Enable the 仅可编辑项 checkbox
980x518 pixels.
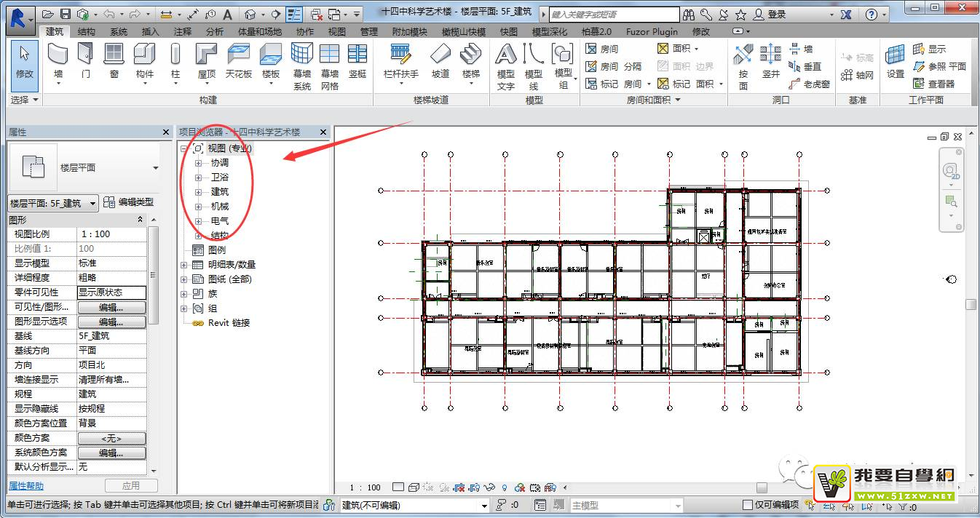(x=747, y=505)
